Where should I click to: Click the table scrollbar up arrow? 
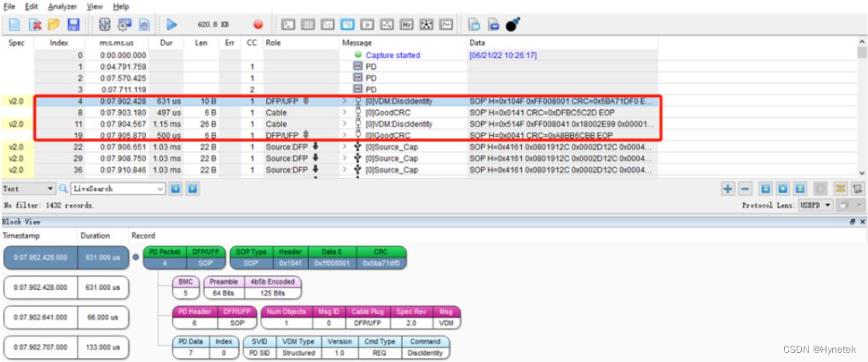[x=862, y=43]
